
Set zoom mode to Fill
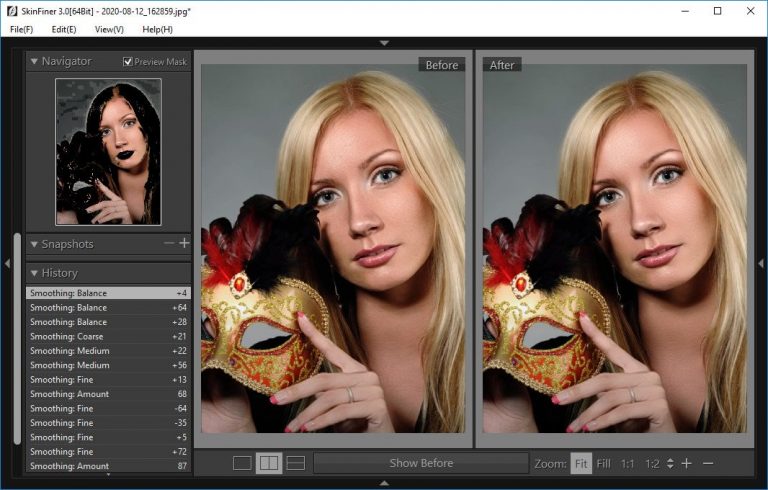point(603,463)
